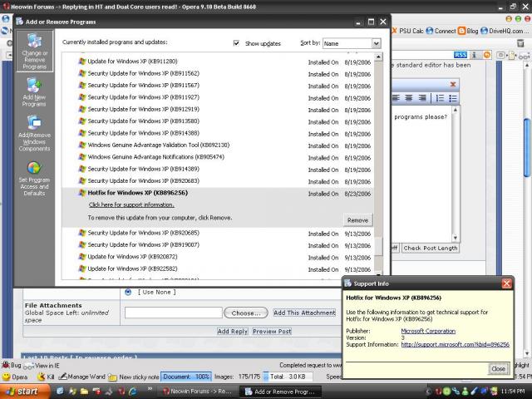The width and height of the screenshot is (532, 399).
Task: Open Set Program Access and Defaults
Action: coord(34,178)
